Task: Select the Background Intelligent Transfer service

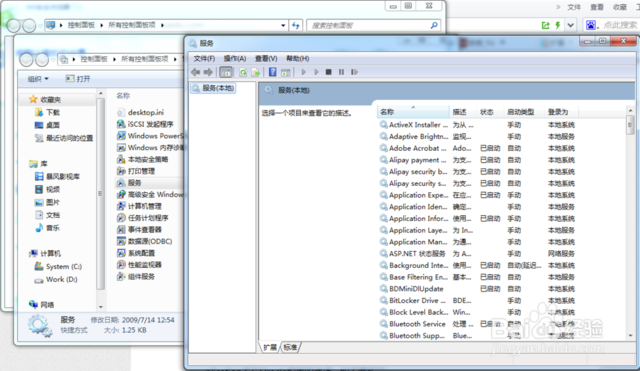Action: 478,265
